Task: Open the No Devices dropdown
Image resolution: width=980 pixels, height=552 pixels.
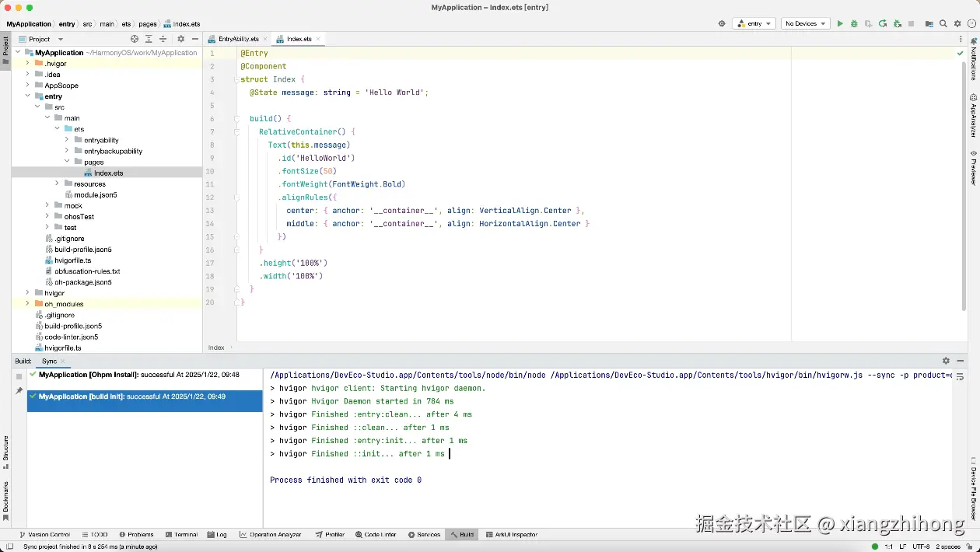Action: tap(805, 24)
